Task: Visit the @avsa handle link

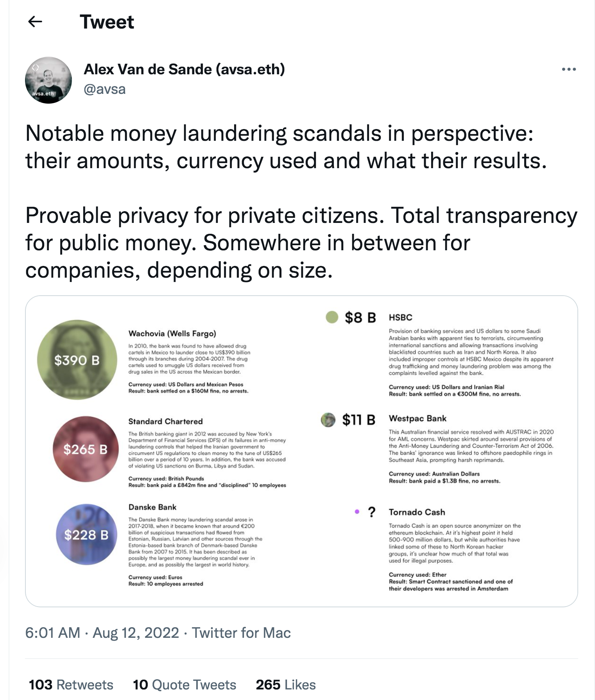Action: [105, 89]
